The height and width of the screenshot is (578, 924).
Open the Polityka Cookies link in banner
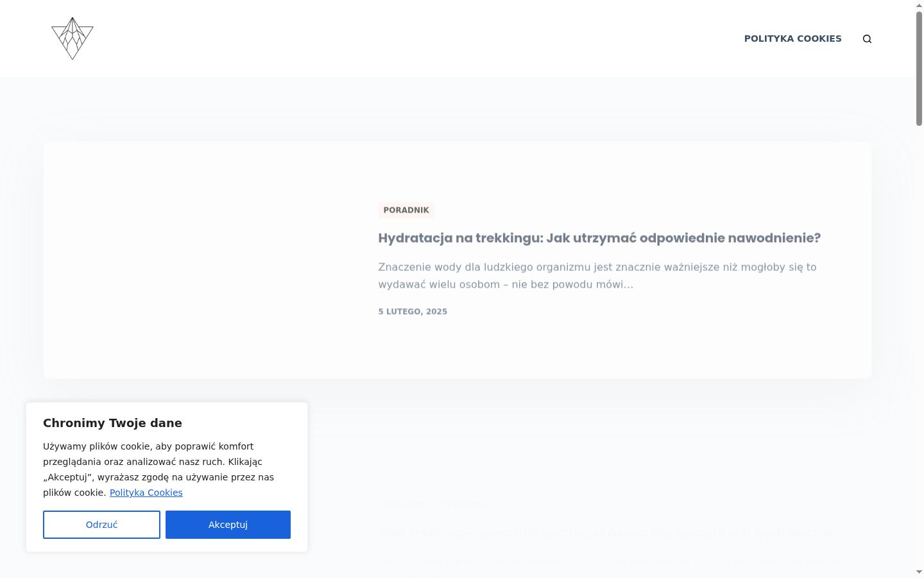[x=146, y=493]
